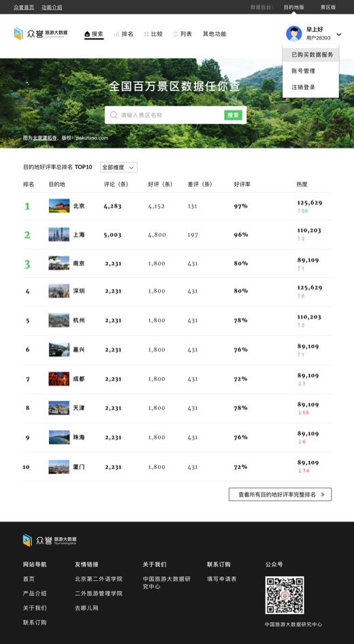Select 已购买数据服务 from user menu

coord(311,54)
